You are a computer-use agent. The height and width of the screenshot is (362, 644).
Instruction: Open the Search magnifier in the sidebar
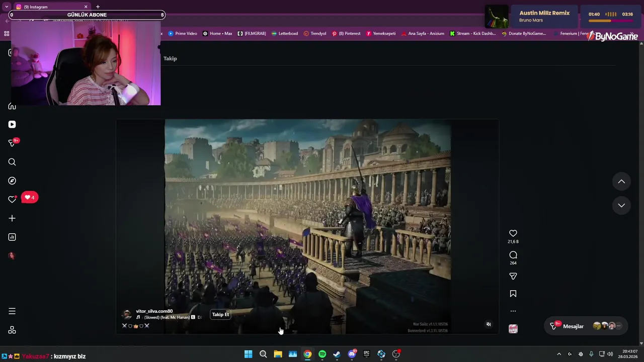(x=12, y=162)
